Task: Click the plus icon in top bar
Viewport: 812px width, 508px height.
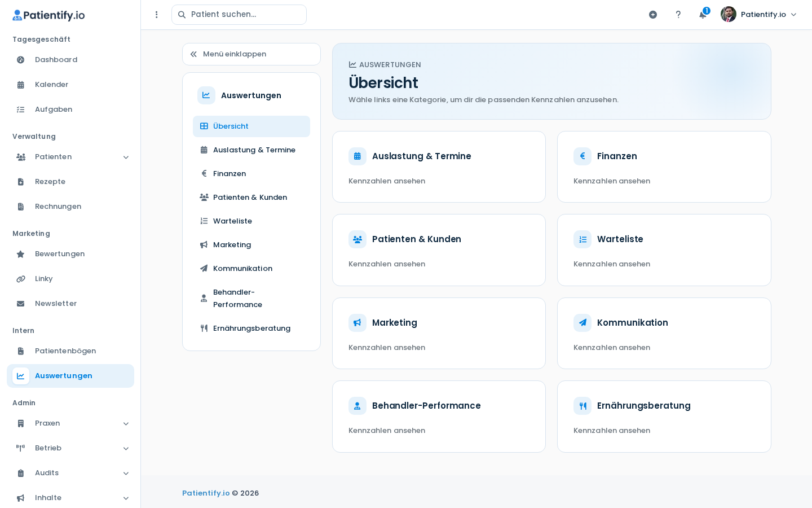Action: coord(653,15)
